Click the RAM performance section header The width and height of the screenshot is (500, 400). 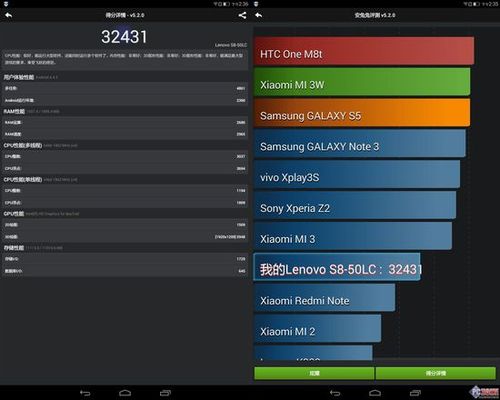14,111
